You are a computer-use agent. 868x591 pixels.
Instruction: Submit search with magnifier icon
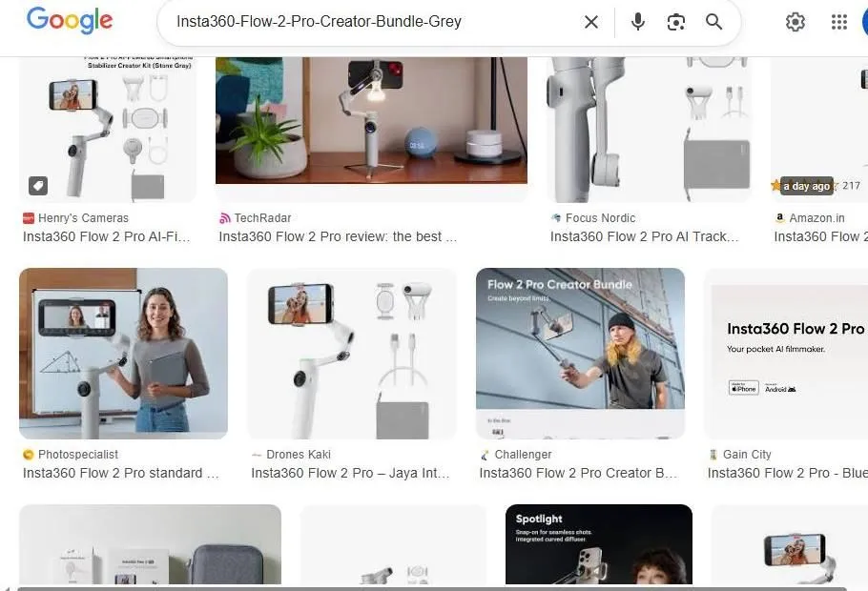coord(714,22)
